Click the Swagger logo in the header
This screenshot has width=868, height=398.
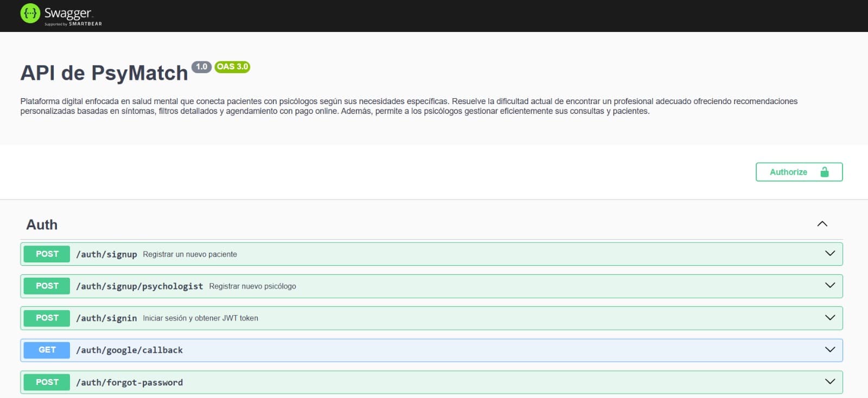61,14
